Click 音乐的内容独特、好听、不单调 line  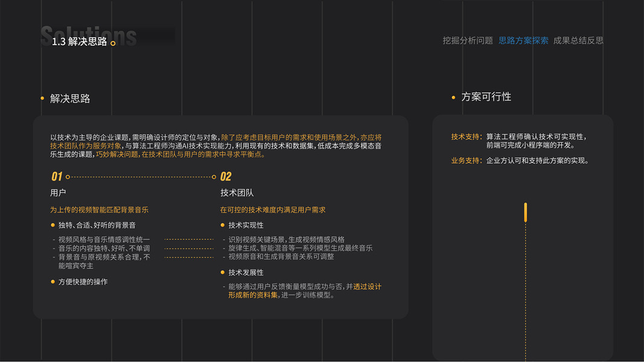click(104, 249)
